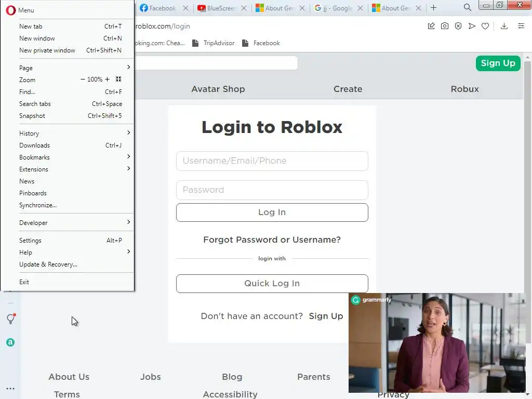Image resolution: width=532 pixels, height=399 pixels.
Task: Click the zoom in plus icon
Action: pyautogui.click(x=107, y=79)
